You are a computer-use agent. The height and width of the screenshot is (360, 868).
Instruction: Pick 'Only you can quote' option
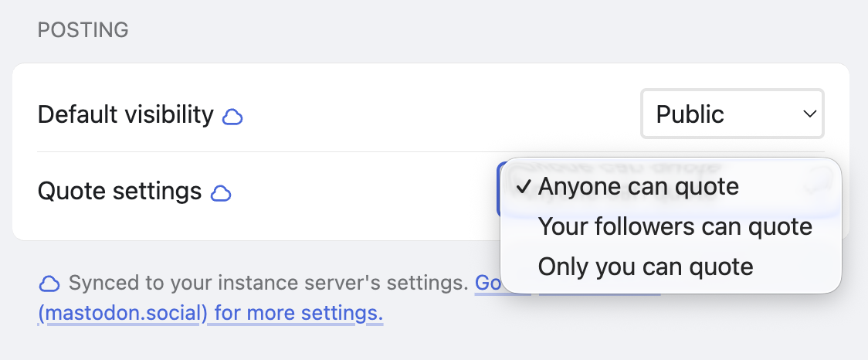[x=645, y=267]
